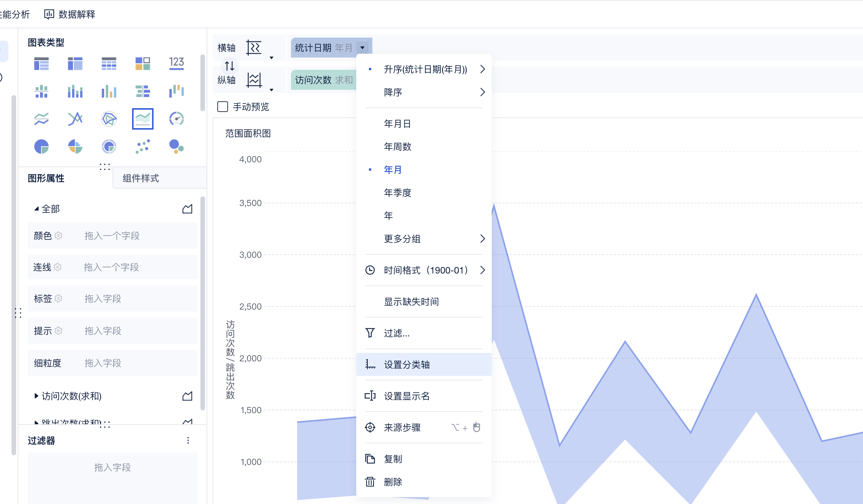Image resolution: width=863 pixels, height=504 pixels.
Task: Click the color settings gear icon
Action: [58, 236]
